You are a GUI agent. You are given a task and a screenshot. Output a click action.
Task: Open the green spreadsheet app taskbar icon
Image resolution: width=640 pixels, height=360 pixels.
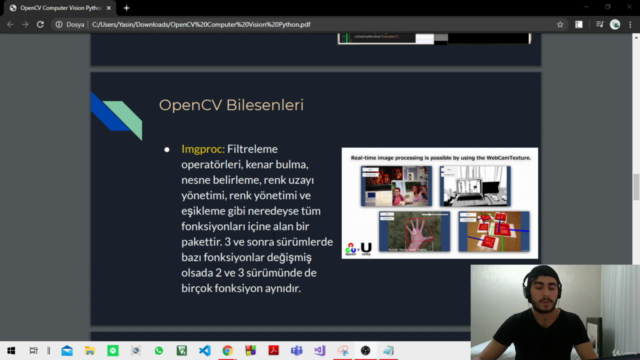point(182,351)
